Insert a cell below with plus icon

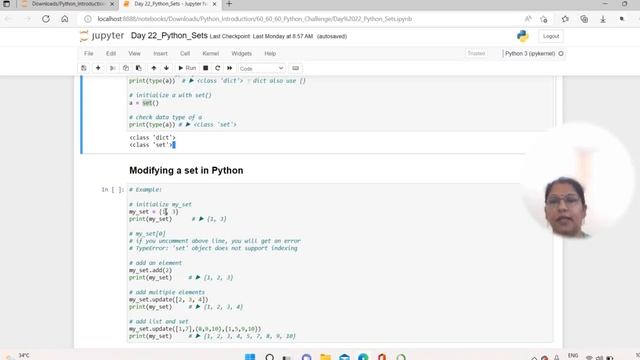(98, 68)
